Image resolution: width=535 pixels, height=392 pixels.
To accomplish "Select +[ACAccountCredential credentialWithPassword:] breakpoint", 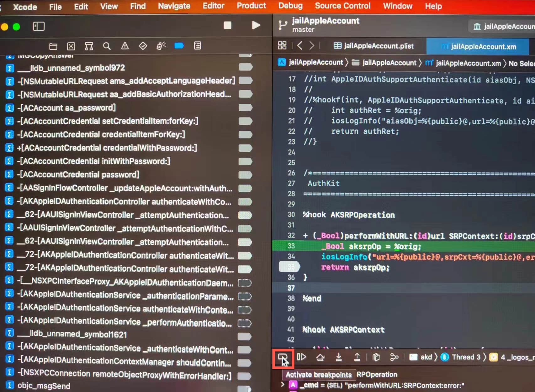I will pos(107,148).
